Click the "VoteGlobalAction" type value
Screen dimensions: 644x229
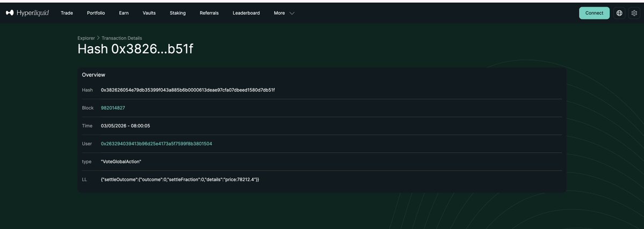click(x=121, y=162)
